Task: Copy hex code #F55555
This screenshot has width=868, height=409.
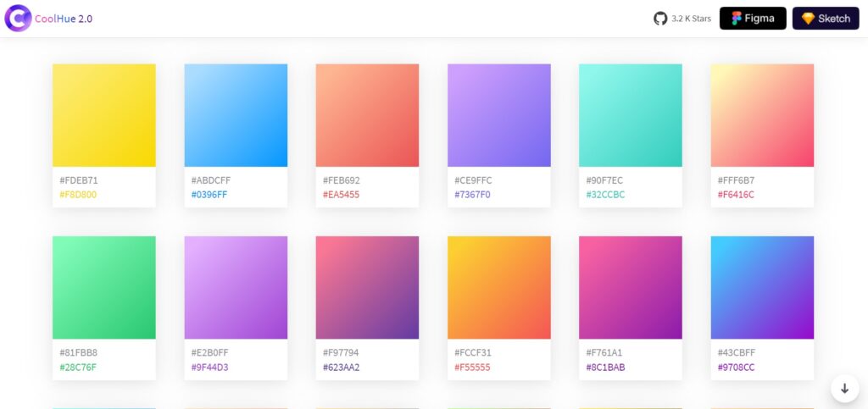Action: [472, 367]
